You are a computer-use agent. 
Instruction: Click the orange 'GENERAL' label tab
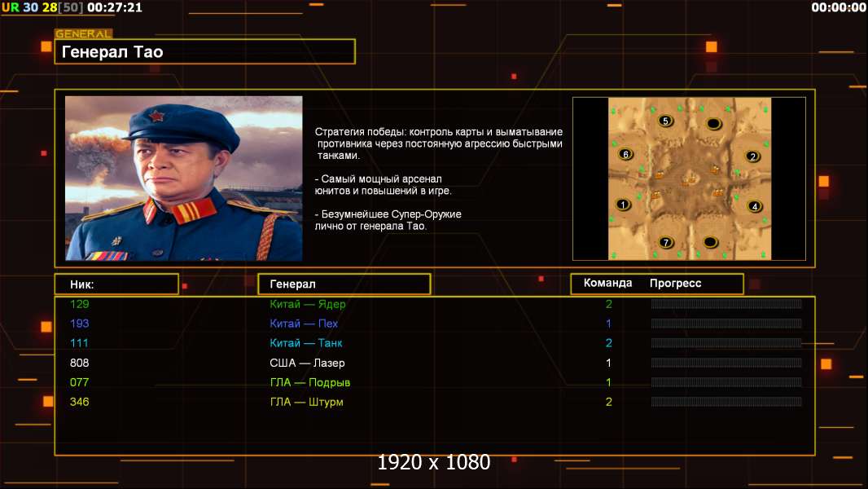coord(84,33)
